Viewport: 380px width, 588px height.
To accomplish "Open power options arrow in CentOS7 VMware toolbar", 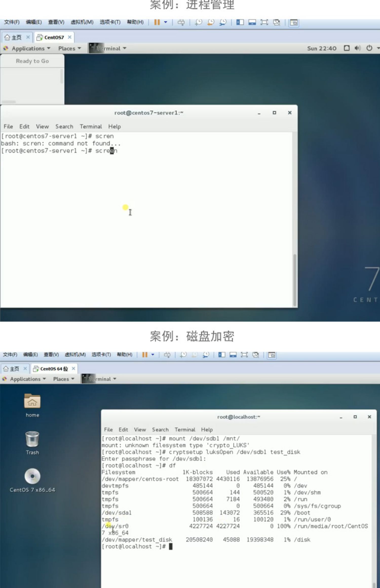I will (165, 22).
